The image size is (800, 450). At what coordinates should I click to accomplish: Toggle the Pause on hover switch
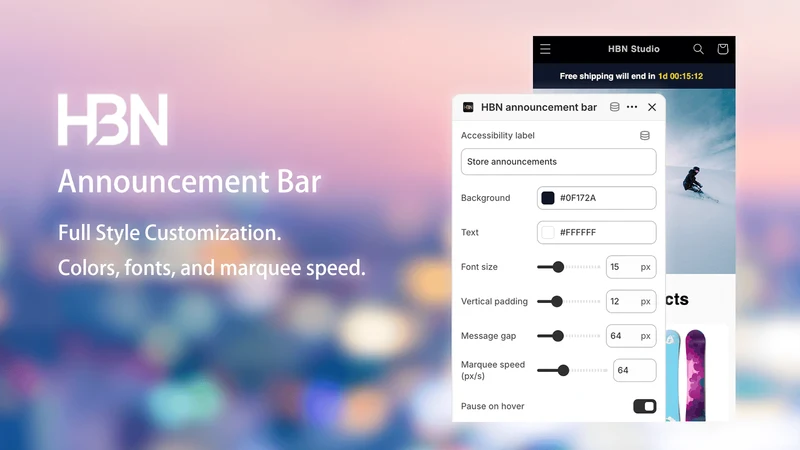644,406
